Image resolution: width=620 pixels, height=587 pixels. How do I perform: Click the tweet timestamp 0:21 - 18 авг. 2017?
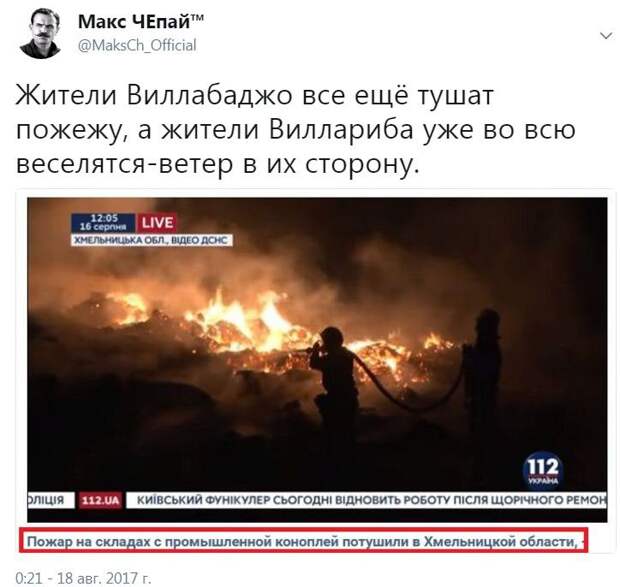[x=83, y=578]
